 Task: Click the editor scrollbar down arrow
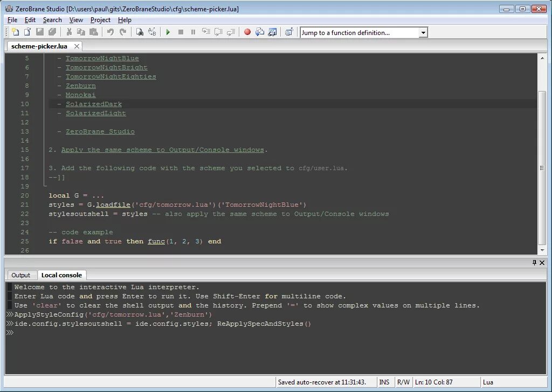[542, 250]
